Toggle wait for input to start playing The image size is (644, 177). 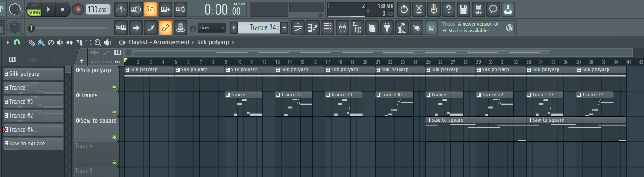tap(135, 9)
